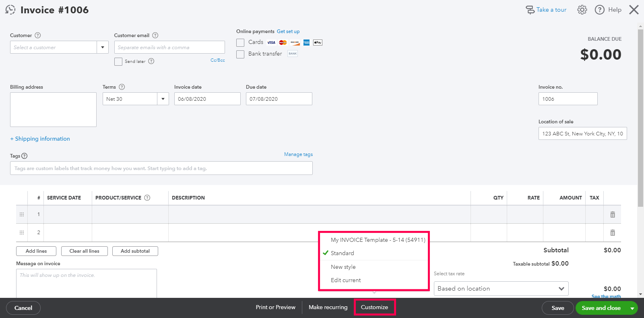644x318 pixels.
Task: Click the Customer email help icon
Action: click(155, 35)
